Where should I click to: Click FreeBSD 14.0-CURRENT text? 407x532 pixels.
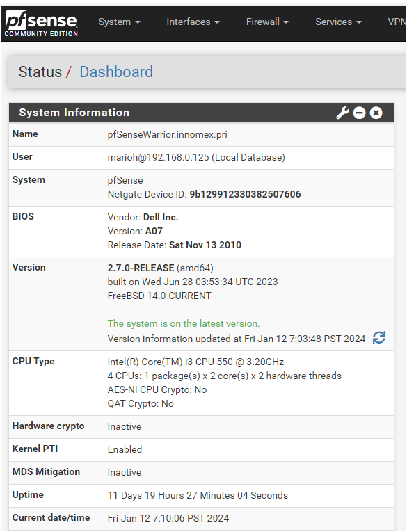[x=159, y=296]
